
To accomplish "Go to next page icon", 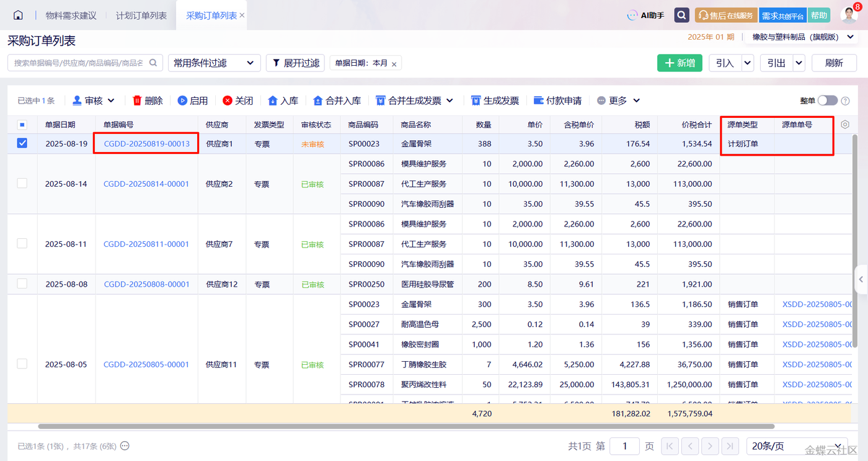I will click(x=710, y=445).
